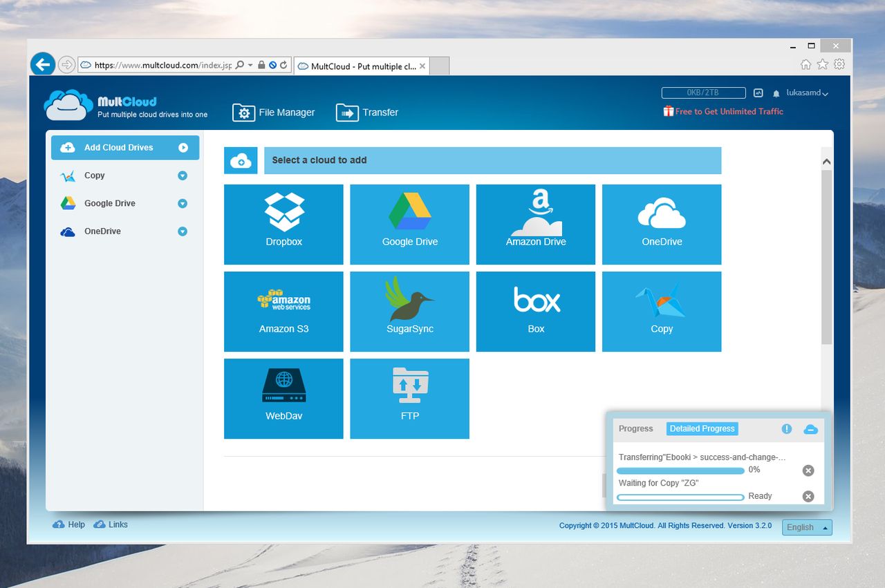Open the File Manager
The height and width of the screenshot is (588, 885).
(x=274, y=113)
